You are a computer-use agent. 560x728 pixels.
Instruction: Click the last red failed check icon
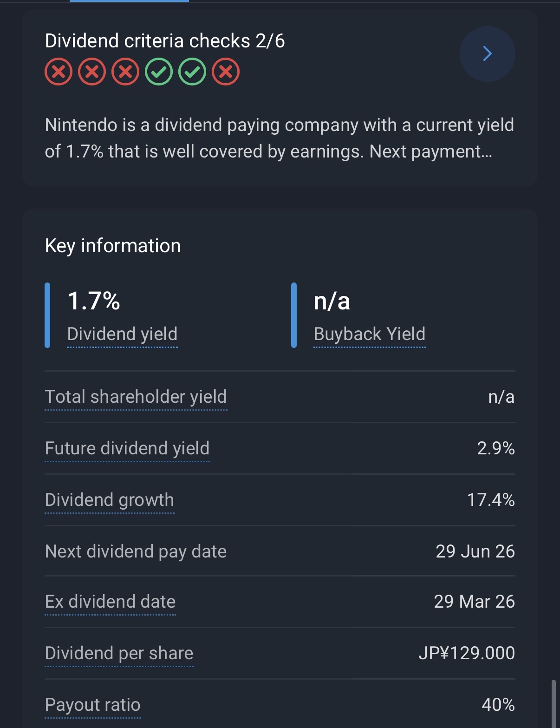[x=226, y=72]
